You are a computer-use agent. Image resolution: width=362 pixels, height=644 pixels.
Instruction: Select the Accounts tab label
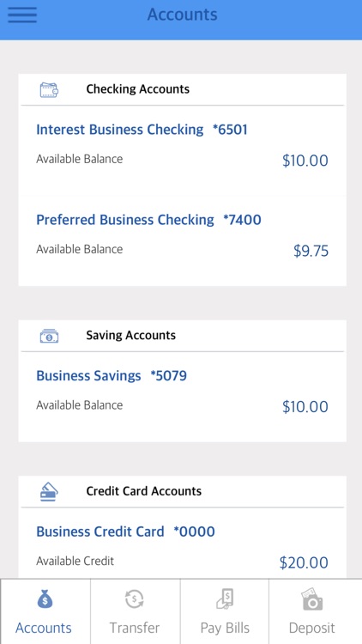tap(44, 628)
